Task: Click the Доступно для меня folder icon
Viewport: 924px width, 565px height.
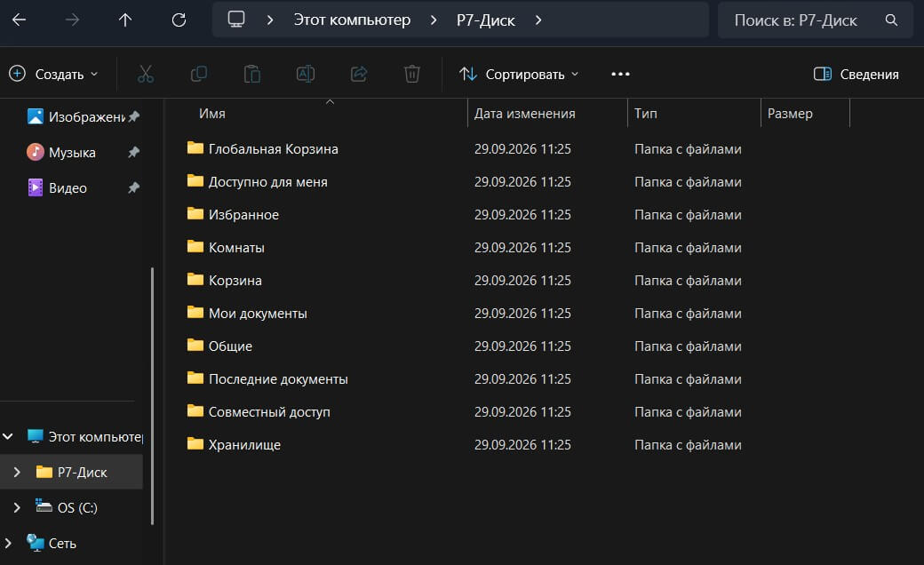Action: 195,181
